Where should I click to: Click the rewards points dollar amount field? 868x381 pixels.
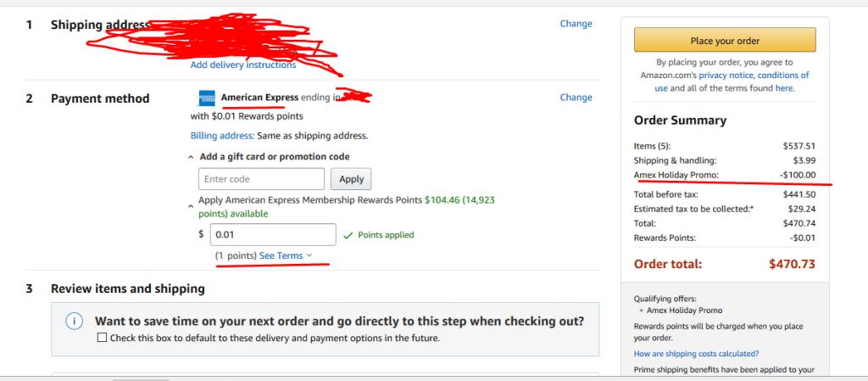[x=273, y=234]
